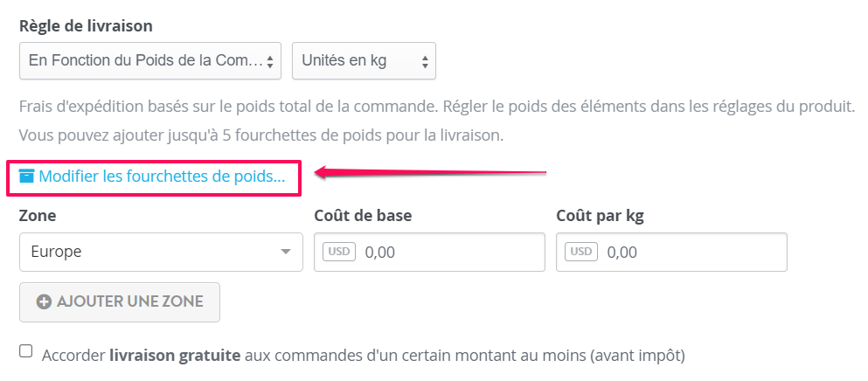Viewport: 868px width, 381px height.
Task: Open the Unités en kg dropdown
Action: point(364,61)
